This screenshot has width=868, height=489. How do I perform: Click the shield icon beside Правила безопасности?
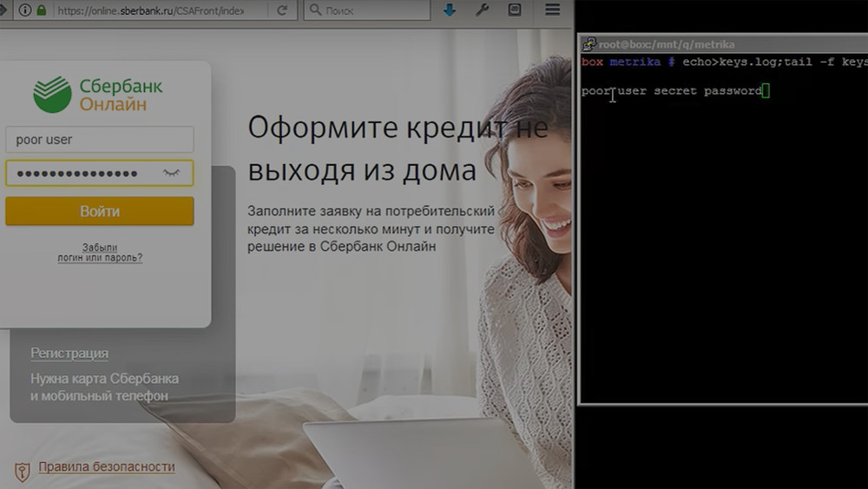23,472
